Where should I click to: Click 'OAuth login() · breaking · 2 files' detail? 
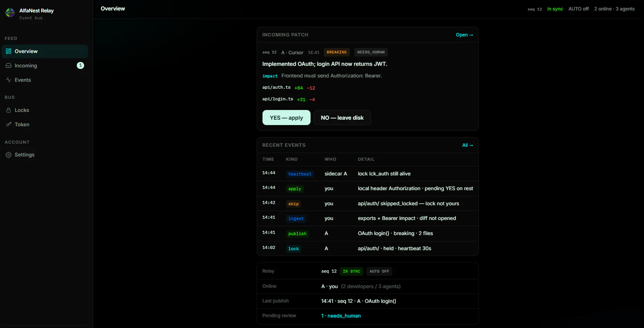pyautogui.click(x=395, y=234)
